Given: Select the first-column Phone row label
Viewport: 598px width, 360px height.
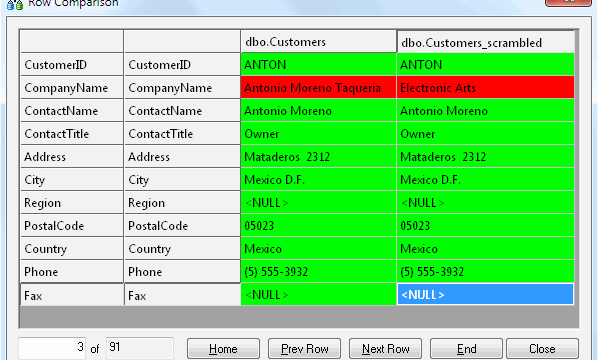Looking at the screenshot, I should 72,272.
